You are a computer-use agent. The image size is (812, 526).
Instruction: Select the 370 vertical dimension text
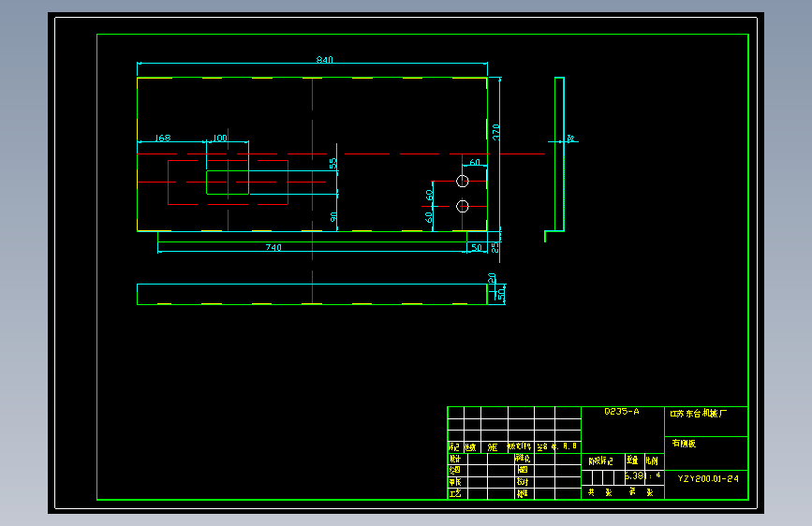click(495, 132)
